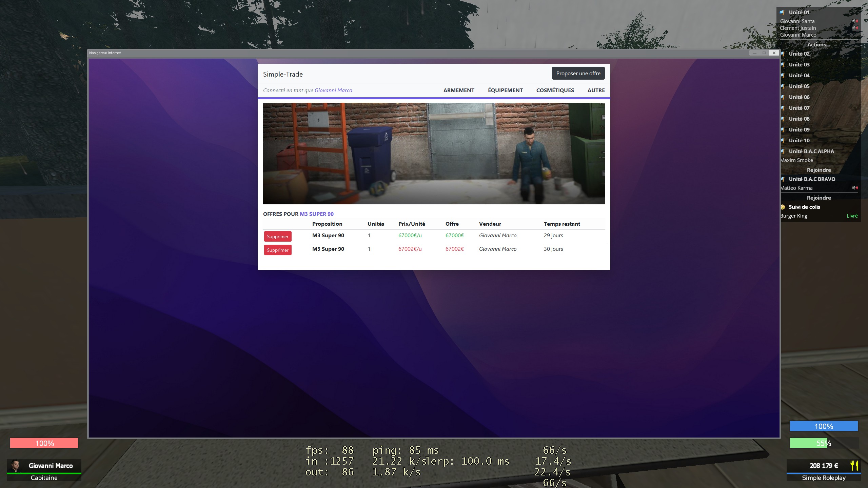Click the flag icon beside Unité 08
The image size is (868, 488).
point(783,119)
